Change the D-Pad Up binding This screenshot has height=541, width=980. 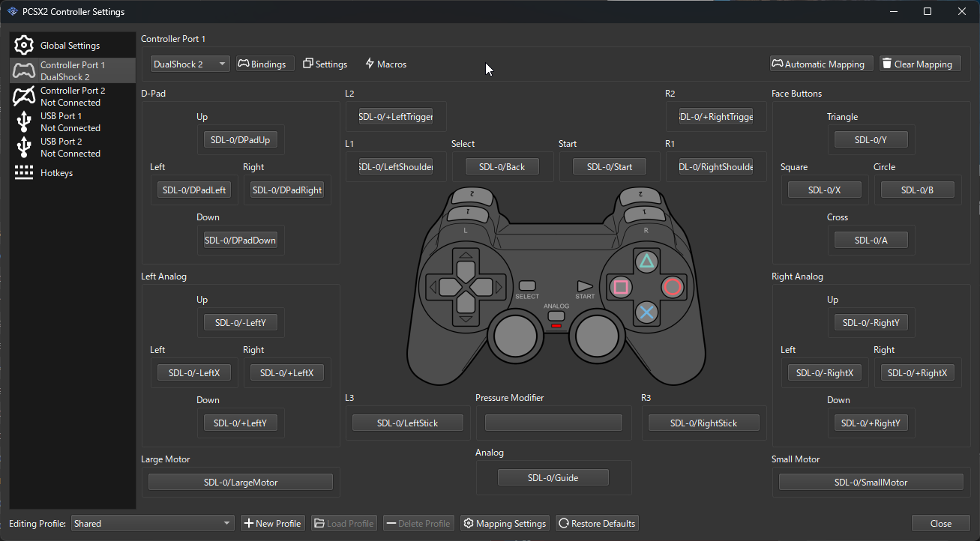241,140
